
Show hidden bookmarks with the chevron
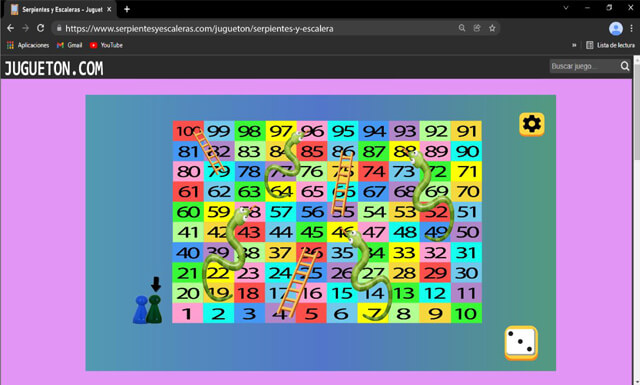[574, 45]
